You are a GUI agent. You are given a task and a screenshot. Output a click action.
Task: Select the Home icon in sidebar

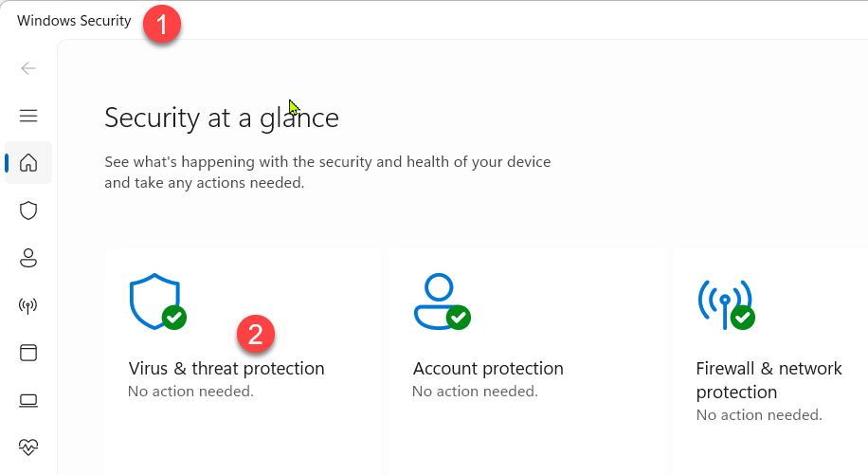tap(28, 163)
